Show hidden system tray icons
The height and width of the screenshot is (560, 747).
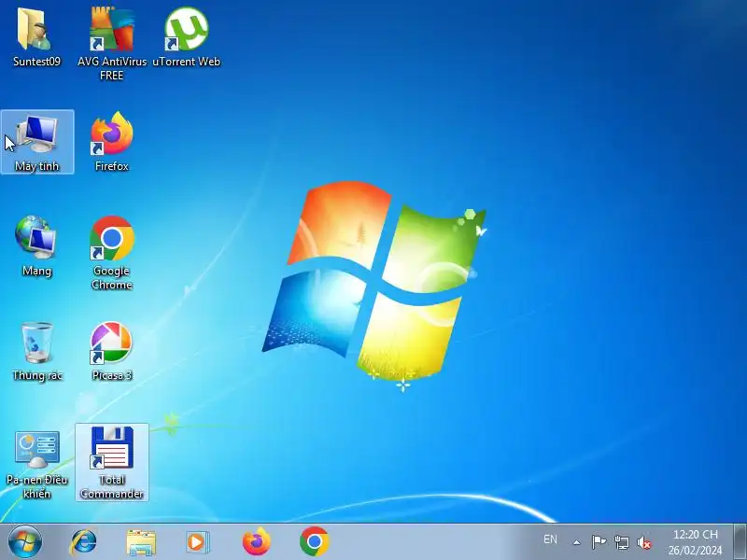[577, 542]
